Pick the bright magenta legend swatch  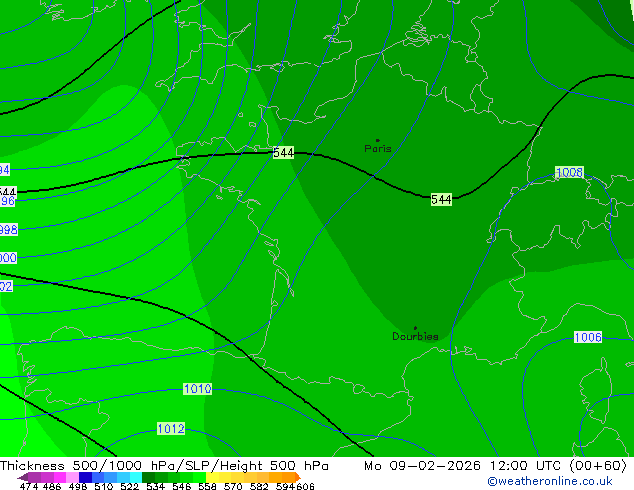pyautogui.click(x=60, y=477)
